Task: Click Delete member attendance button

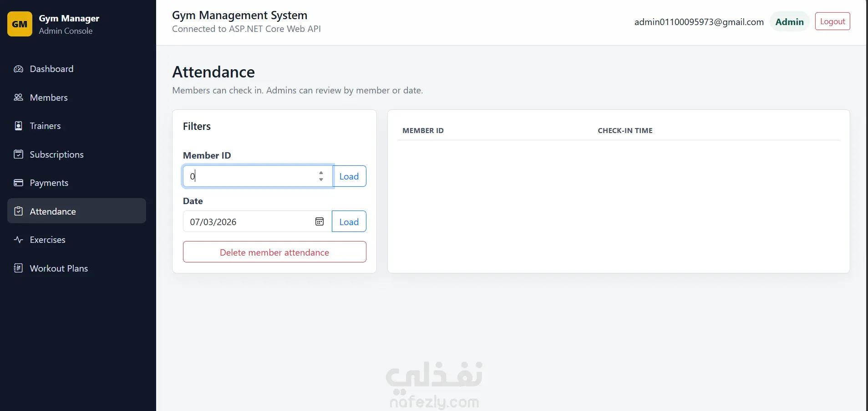Action: click(x=274, y=252)
